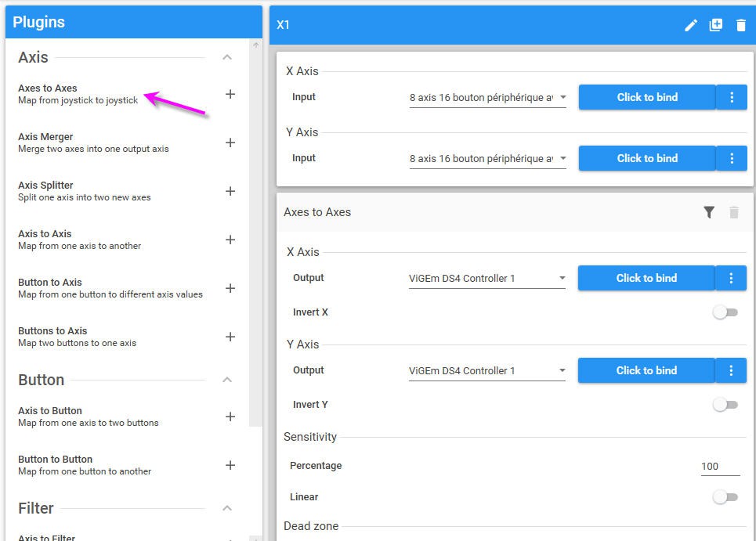Enable the Invert Y toggle
This screenshot has width=756, height=541.
click(725, 405)
